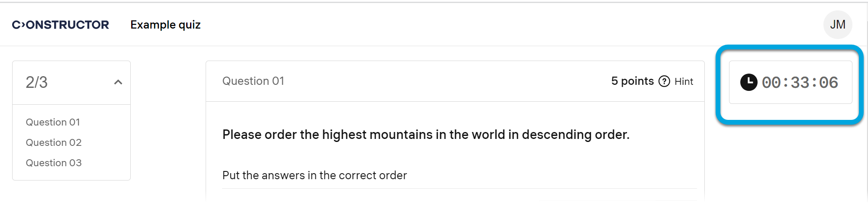The height and width of the screenshot is (203, 868).
Task: Click the arrow symbol inside the Constructor logo
Action: (x=23, y=25)
